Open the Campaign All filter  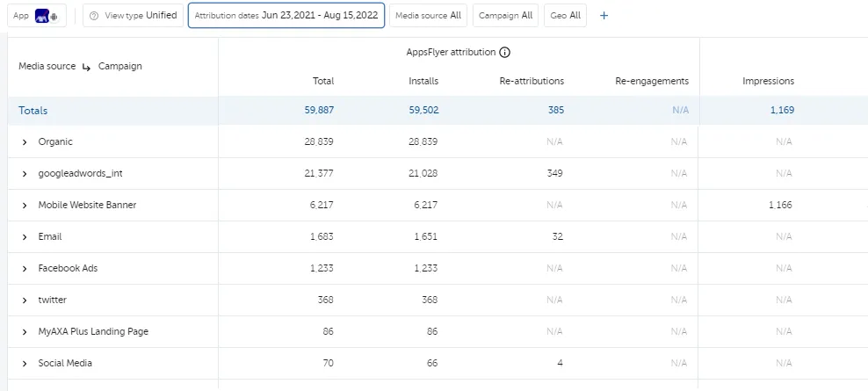pos(505,16)
